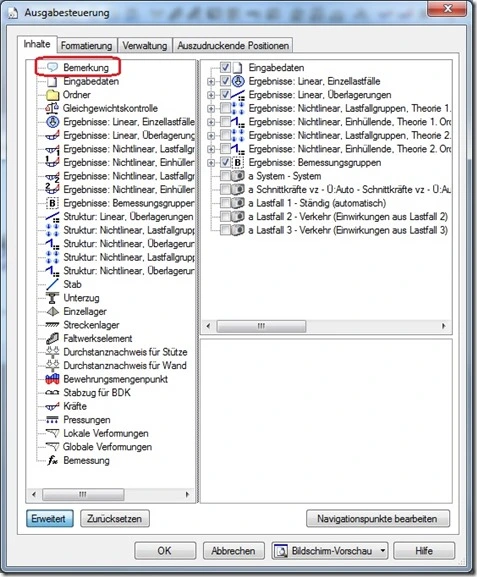Click the Zurücksetzen button

114,518
